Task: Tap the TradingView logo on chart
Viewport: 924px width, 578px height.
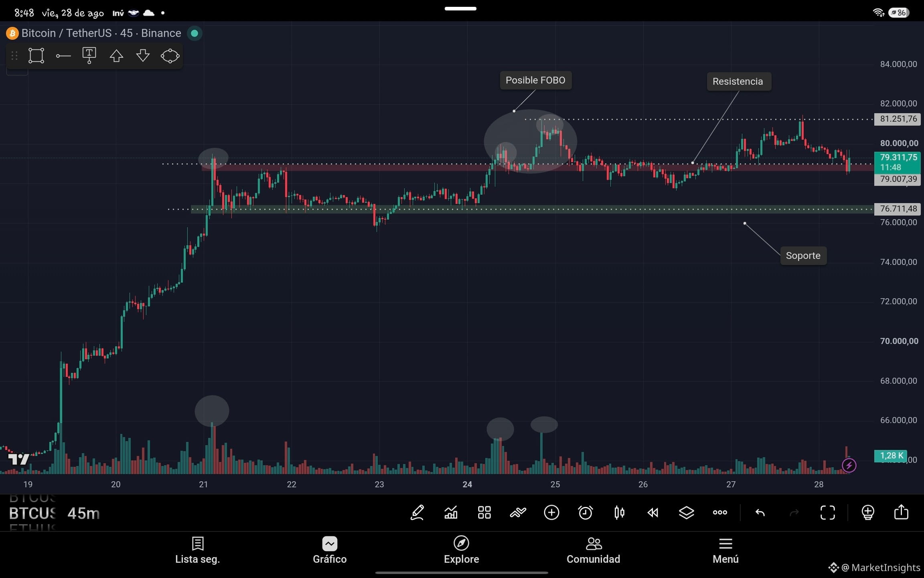Action: coord(18,458)
